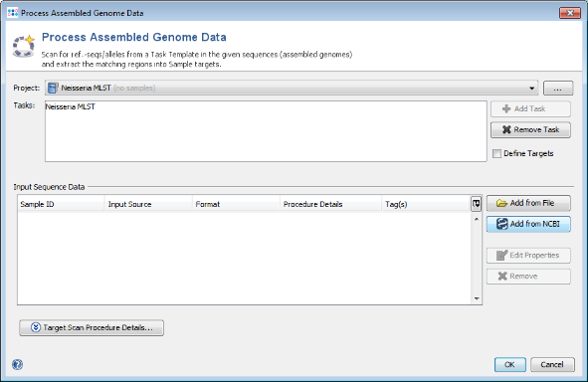
Task: Click the Add Task button
Action: 530,108
